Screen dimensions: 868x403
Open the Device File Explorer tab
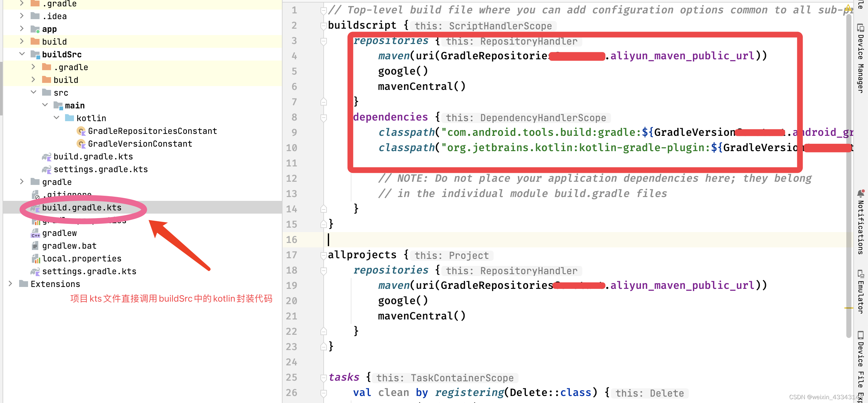[861, 367]
